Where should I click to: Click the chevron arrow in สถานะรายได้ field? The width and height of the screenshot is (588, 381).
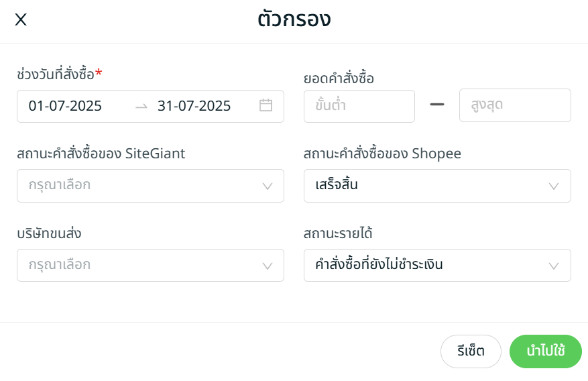[554, 266]
